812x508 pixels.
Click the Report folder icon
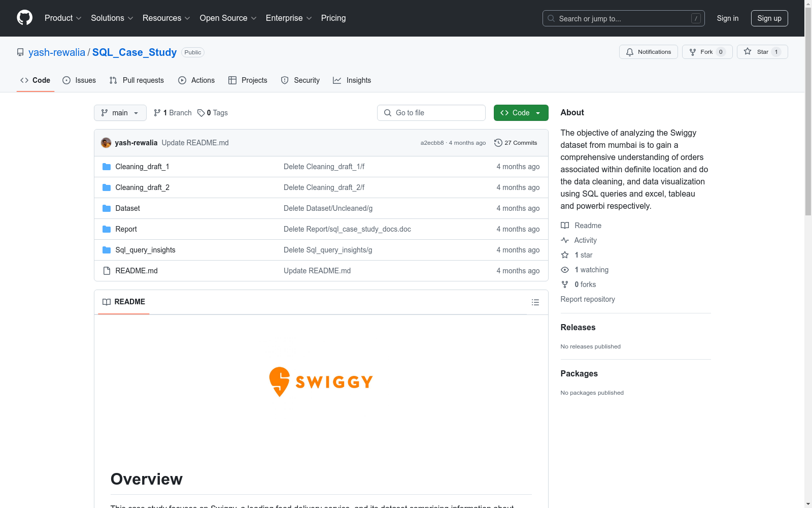[x=107, y=229]
